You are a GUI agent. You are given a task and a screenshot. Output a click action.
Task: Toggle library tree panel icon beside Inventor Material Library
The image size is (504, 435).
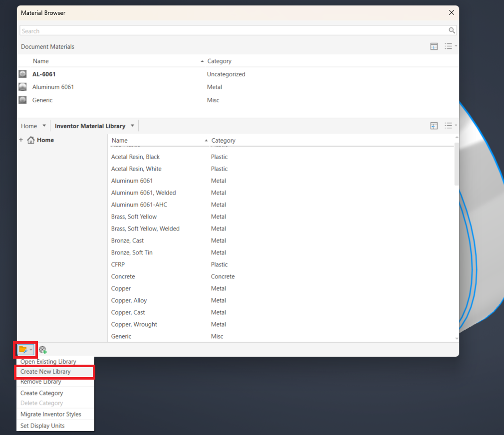coord(434,126)
